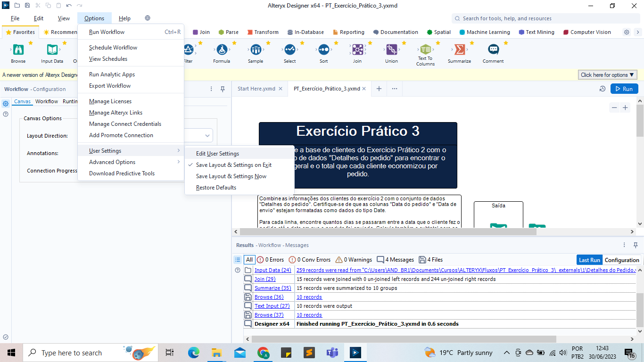This screenshot has height=362, width=644.
Task: Open the Layout Direction dropdown arrow
Action: [x=207, y=136]
